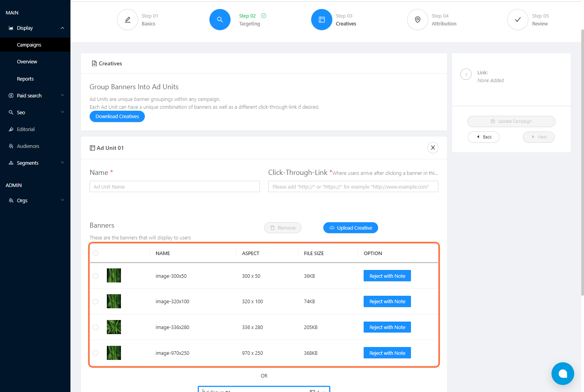The width and height of the screenshot is (584, 392).
Task: Select all banners with the header radio
Action: [96, 253]
